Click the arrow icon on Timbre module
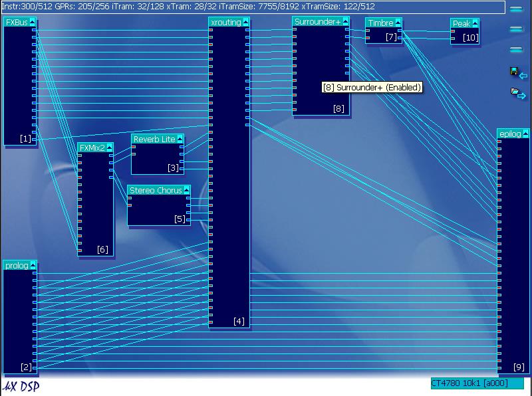 point(398,23)
